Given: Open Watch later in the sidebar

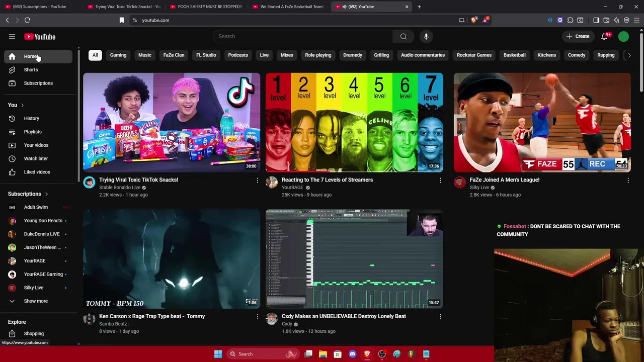Looking at the screenshot, I should (38, 158).
